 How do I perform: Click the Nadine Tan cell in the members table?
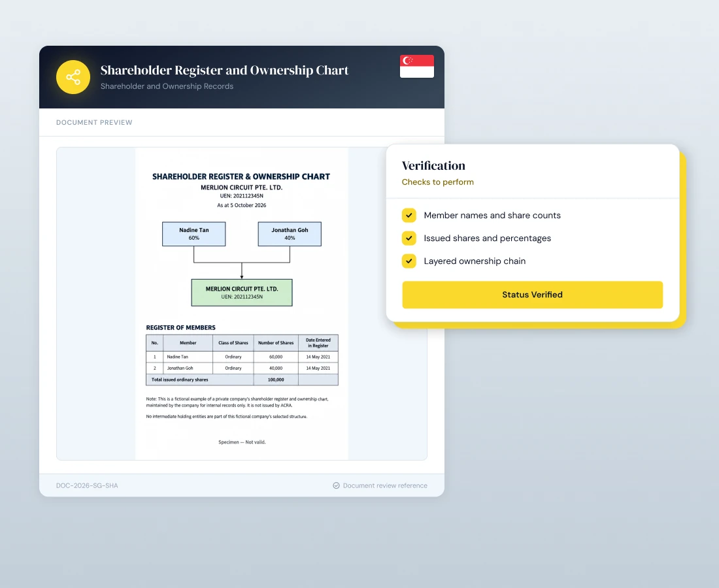coord(188,357)
